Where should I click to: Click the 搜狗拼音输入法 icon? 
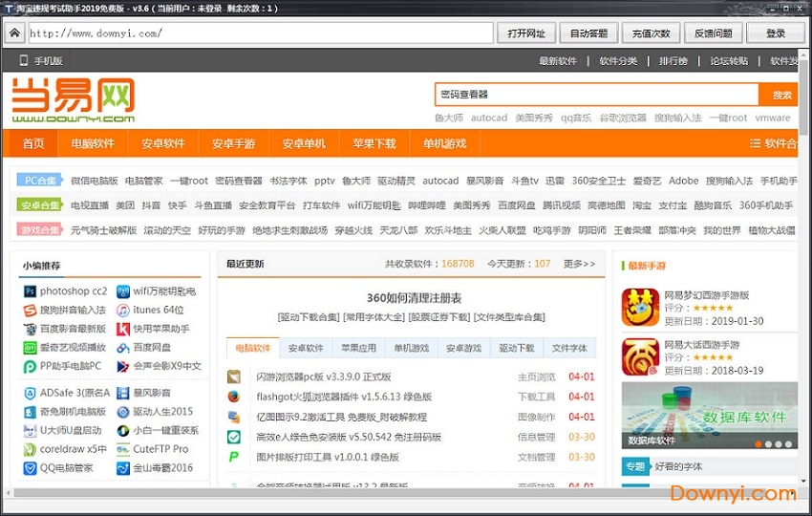(30, 311)
